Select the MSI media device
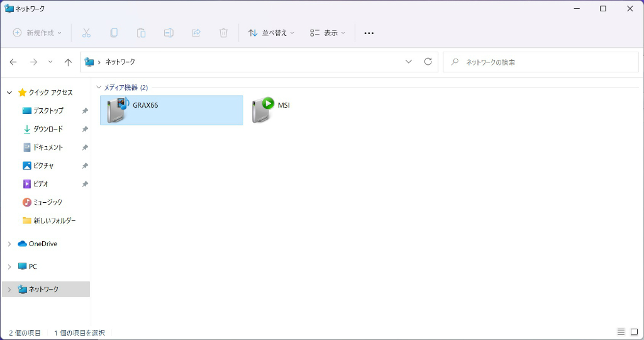 (x=272, y=110)
